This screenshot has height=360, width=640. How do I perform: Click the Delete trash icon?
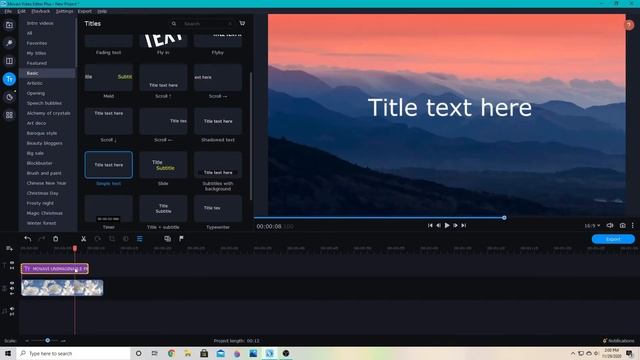tap(56, 239)
